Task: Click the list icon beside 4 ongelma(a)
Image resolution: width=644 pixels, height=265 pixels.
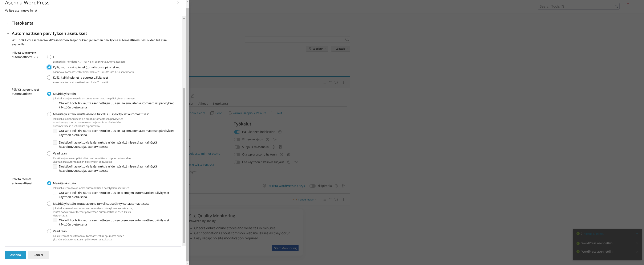Action: pyautogui.click(x=324, y=200)
